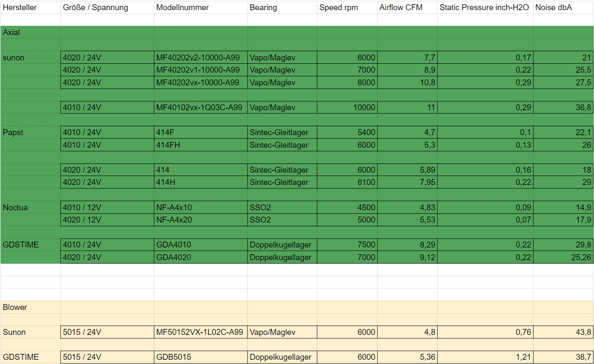Image resolution: width=594 pixels, height=364 pixels.
Task: Click the airflow value 10,8
Action: click(x=407, y=82)
